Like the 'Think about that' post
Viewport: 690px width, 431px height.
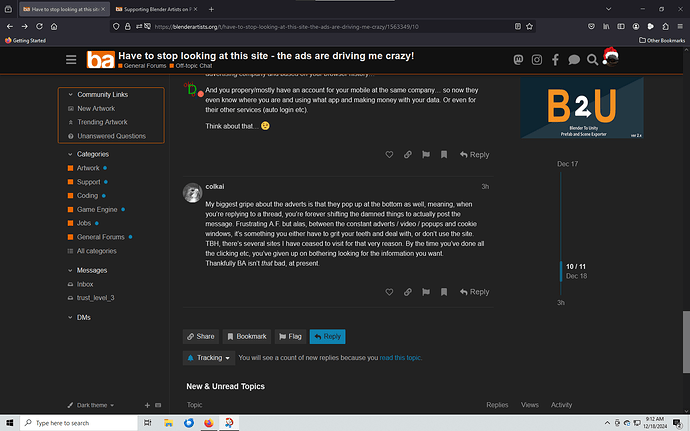389,155
